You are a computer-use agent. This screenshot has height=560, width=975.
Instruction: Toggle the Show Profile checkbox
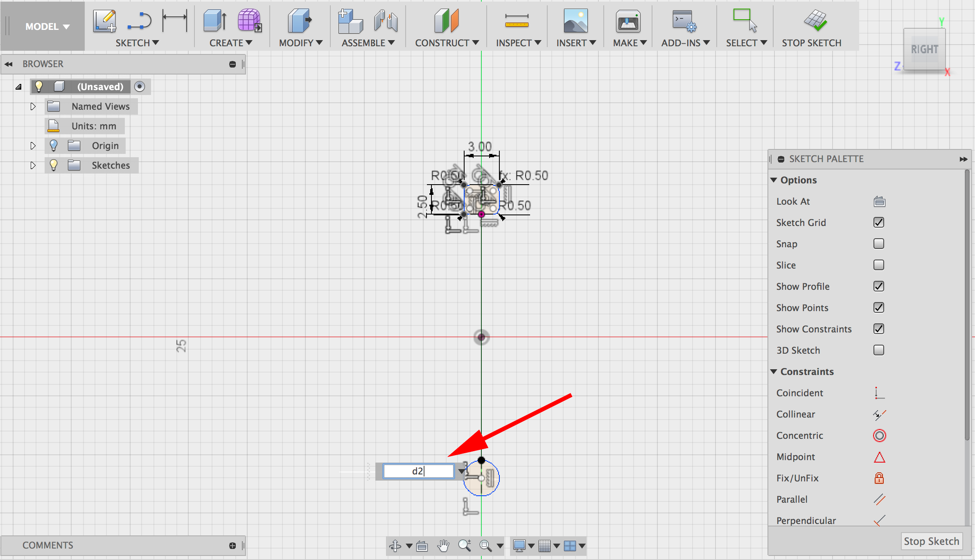[879, 286]
